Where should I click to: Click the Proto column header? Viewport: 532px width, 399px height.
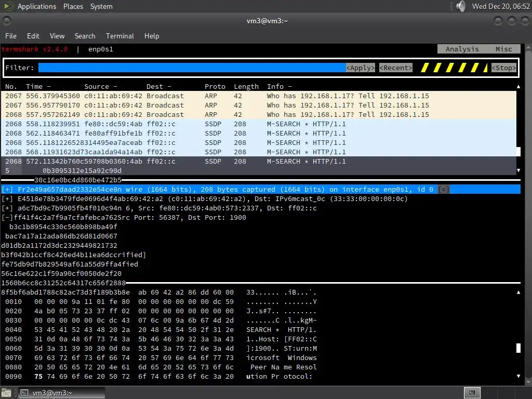tap(215, 87)
